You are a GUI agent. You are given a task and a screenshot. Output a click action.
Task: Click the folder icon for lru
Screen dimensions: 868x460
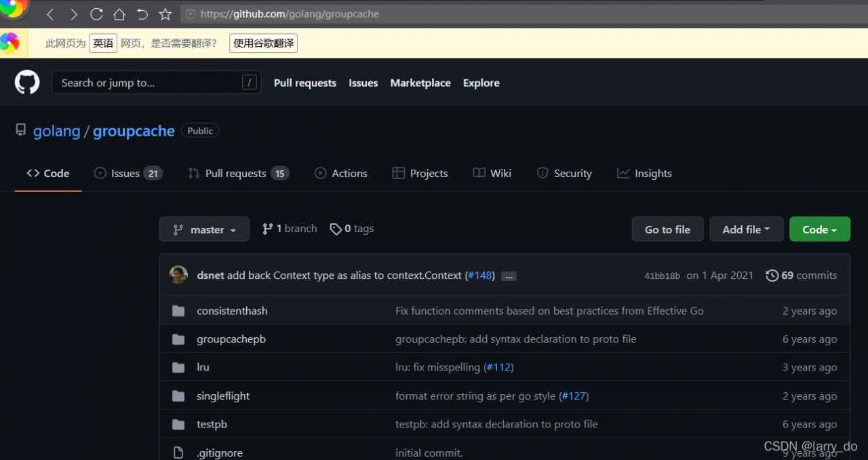point(178,367)
